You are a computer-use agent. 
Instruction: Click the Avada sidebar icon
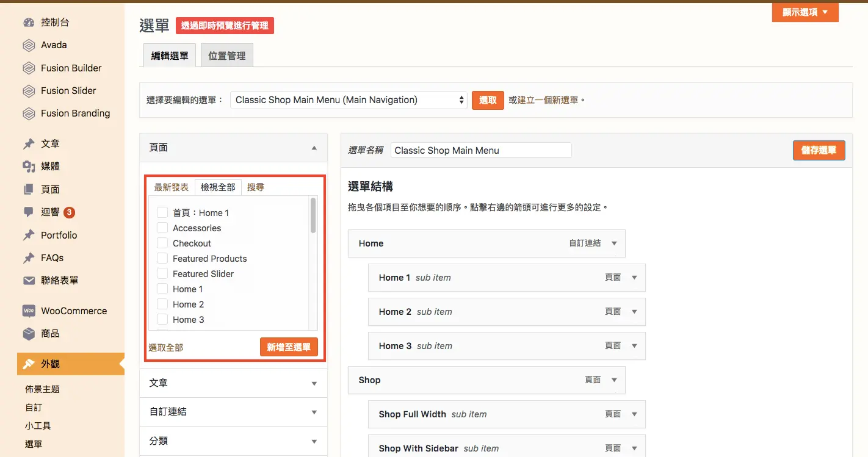(29, 45)
